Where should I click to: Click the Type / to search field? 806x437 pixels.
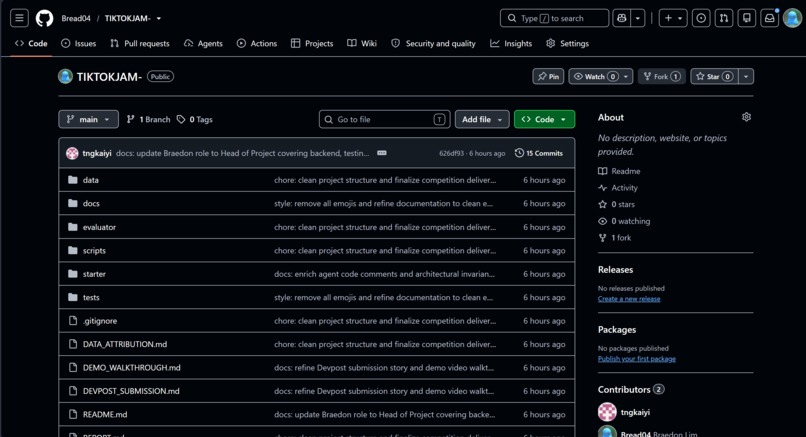point(555,18)
